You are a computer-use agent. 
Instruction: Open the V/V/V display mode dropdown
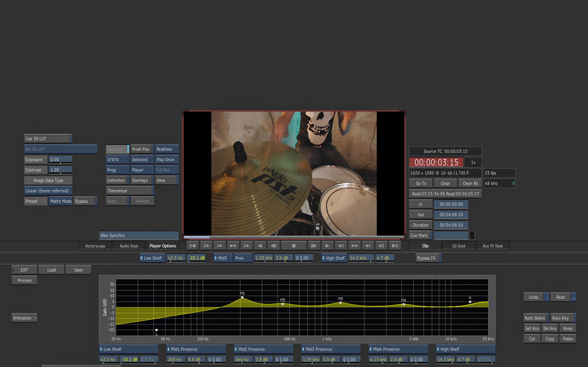(x=118, y=160)
